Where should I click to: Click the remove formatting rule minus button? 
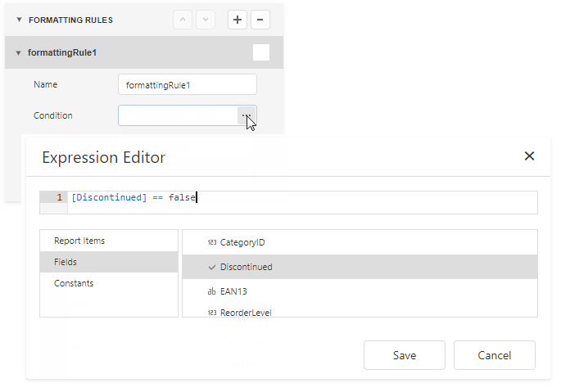[x=259, y=20]
